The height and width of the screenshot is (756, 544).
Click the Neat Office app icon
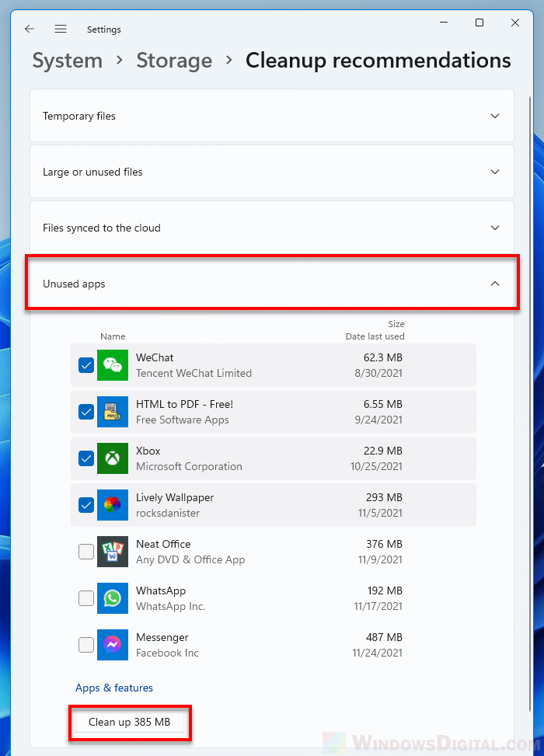[113, 552]
